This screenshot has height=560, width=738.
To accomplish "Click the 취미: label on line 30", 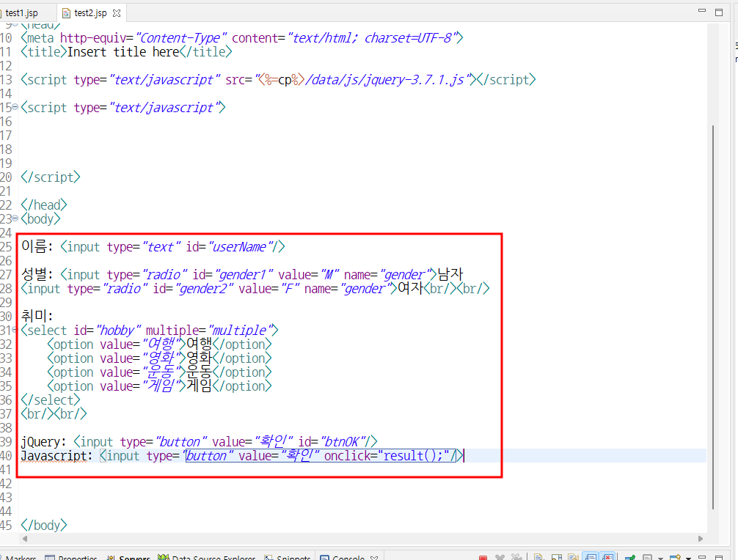I will (37, 315).
